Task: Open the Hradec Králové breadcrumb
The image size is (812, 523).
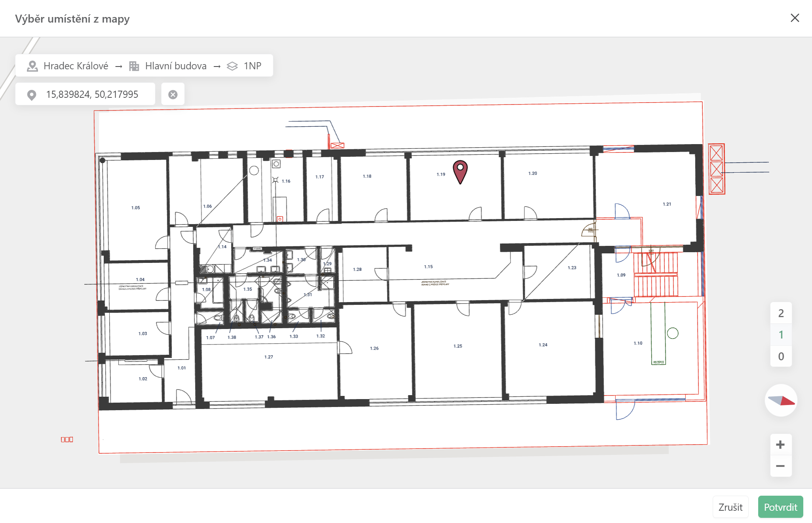Action: click(x=76, y=66)
